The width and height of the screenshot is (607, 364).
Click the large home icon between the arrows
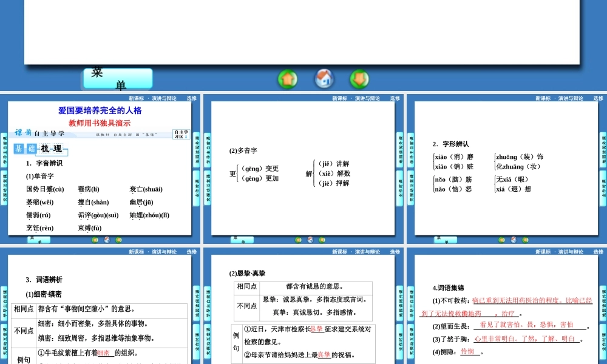pyautogui.click(x=324, y=78)
